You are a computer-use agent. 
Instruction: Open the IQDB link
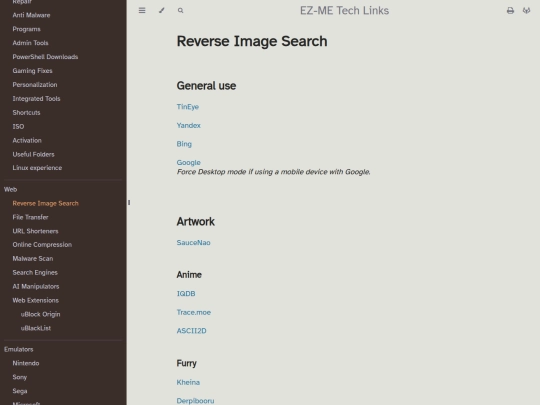pyautogui.click(x=186, y=294)
